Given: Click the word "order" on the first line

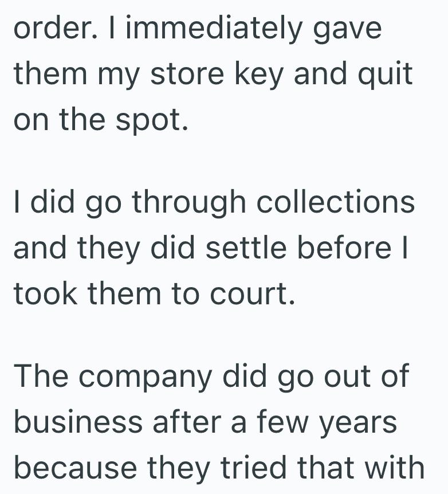Looking at the screenshot, I should [48, 29].
